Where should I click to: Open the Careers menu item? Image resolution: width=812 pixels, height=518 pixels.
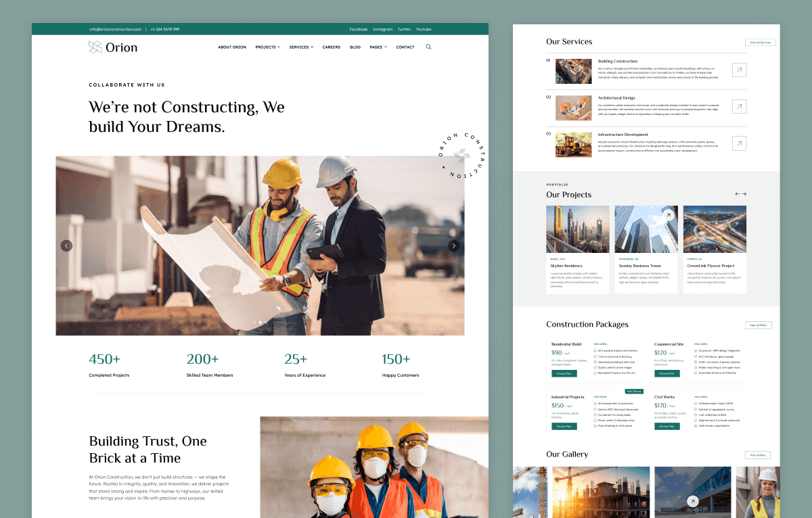tap(332, 47)
